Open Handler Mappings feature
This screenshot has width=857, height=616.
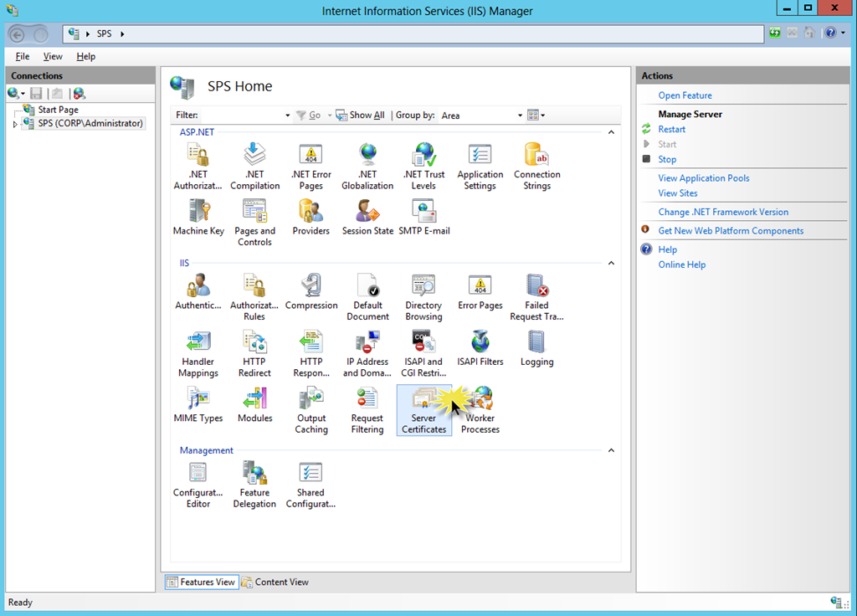(198, 354)
